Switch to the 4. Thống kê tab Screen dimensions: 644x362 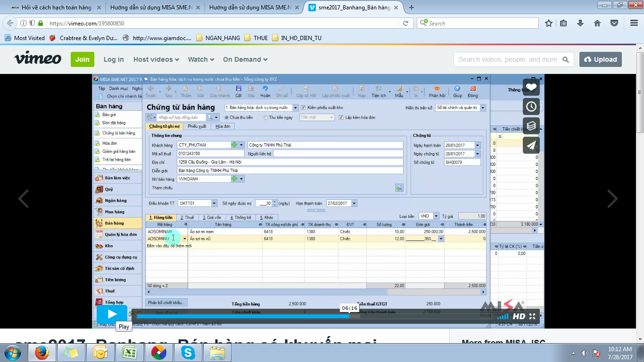(x=241, y=217)
